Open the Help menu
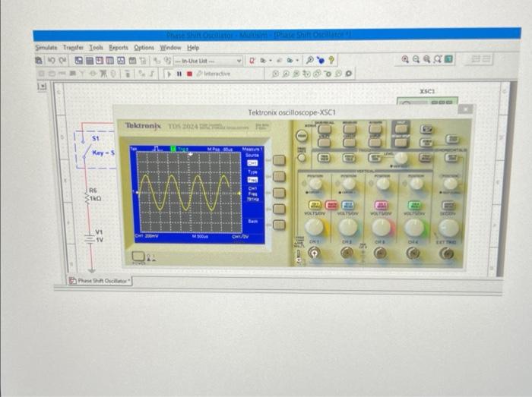The width and height of the screenshot is (532, 397). click(193, 47)
